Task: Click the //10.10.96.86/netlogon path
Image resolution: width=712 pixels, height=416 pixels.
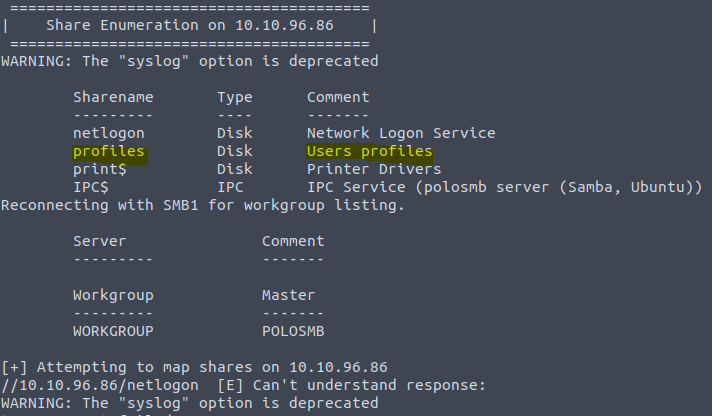Action: 100,385
